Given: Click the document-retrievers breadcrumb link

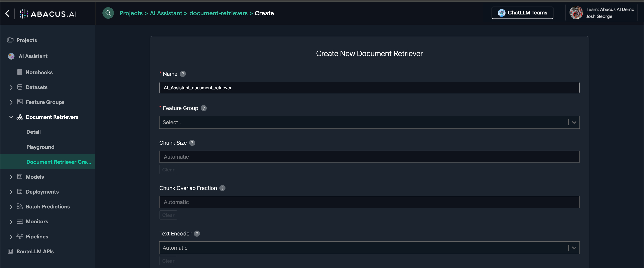Looking at the screenshot, I should tap(218, 13).
